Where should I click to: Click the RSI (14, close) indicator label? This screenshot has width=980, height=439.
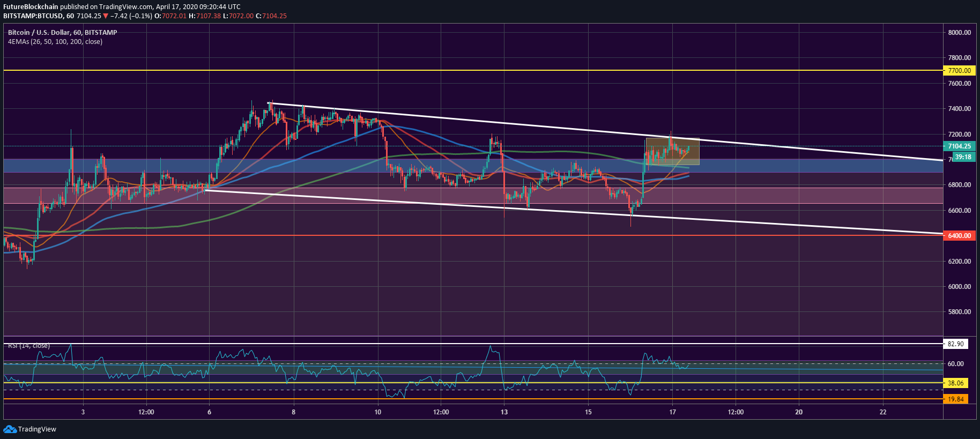click(29, 346)
